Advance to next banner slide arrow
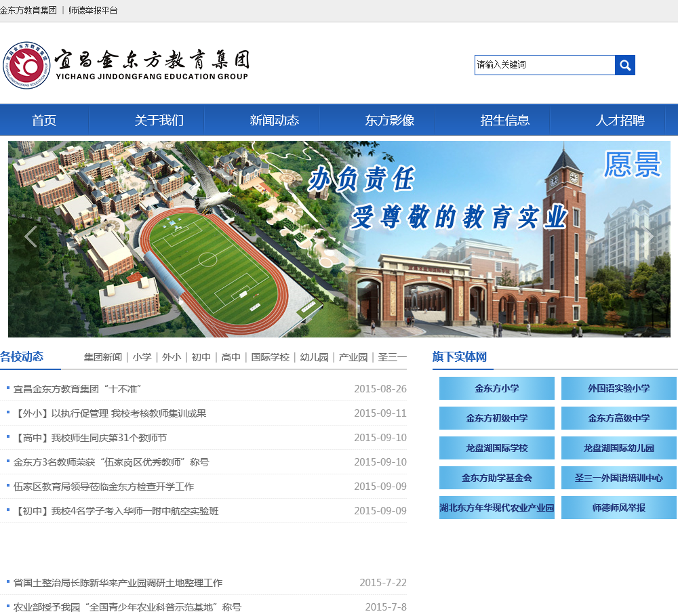Screen dimensions: 678x616 649,237
